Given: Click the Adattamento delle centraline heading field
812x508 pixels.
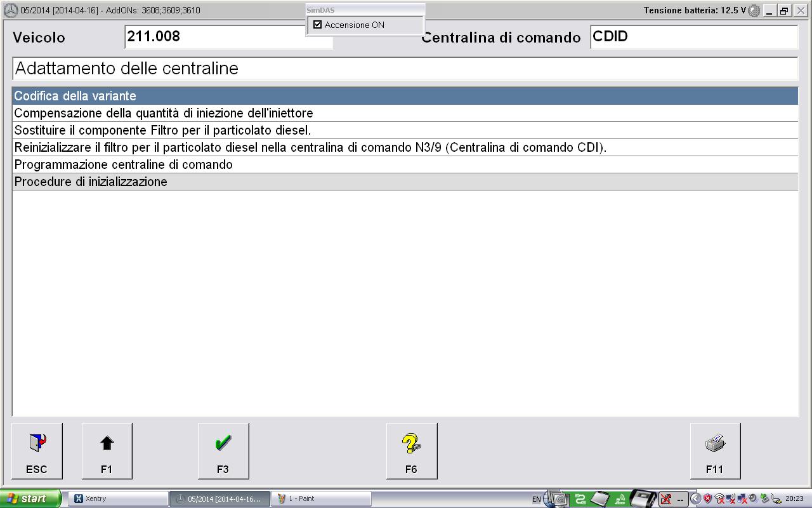Looking at the screenshot, I should (405, 69).
